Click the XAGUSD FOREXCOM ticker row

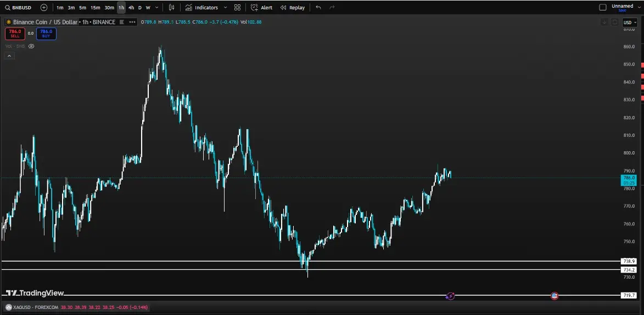76,307
